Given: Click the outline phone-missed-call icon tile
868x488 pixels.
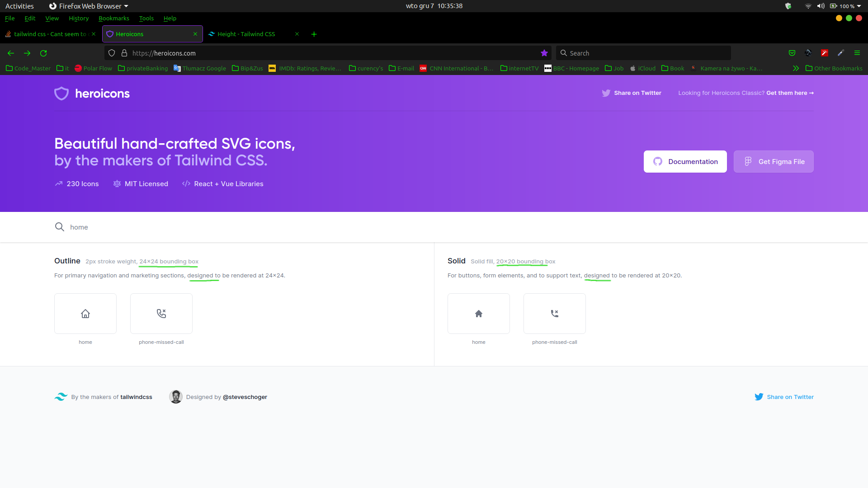Looking at the screenshot, I should point(161,314).
